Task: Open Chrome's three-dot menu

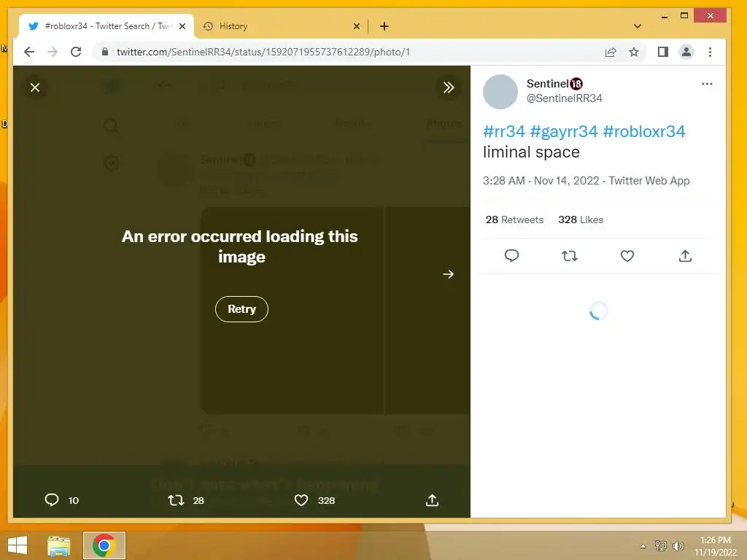Action: tap(710, 52)
